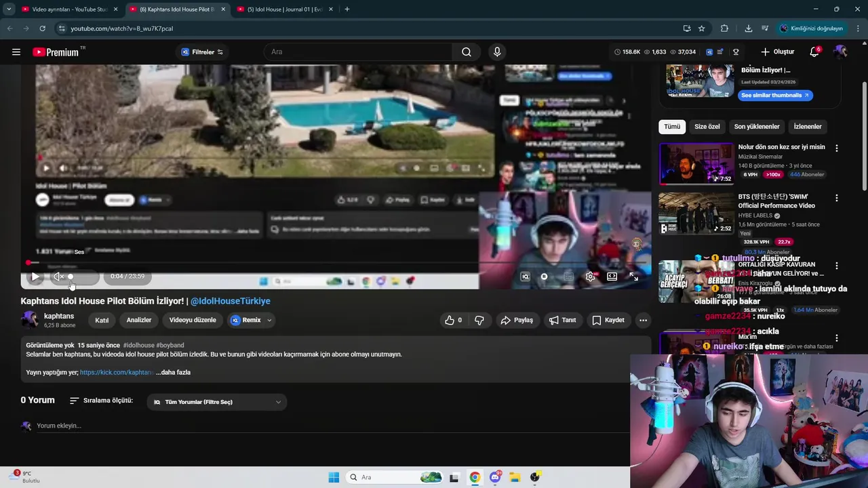Screen dimensions: 868x488
Task: Open the BTS SWIM Performance Video thumbnail
Action: coord(696,213)
